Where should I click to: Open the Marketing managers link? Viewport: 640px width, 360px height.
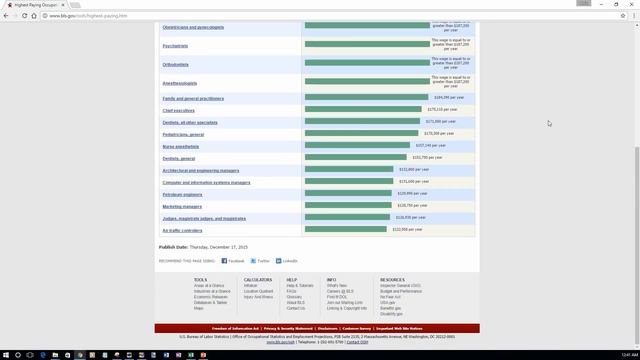click(x=182, y=207)
